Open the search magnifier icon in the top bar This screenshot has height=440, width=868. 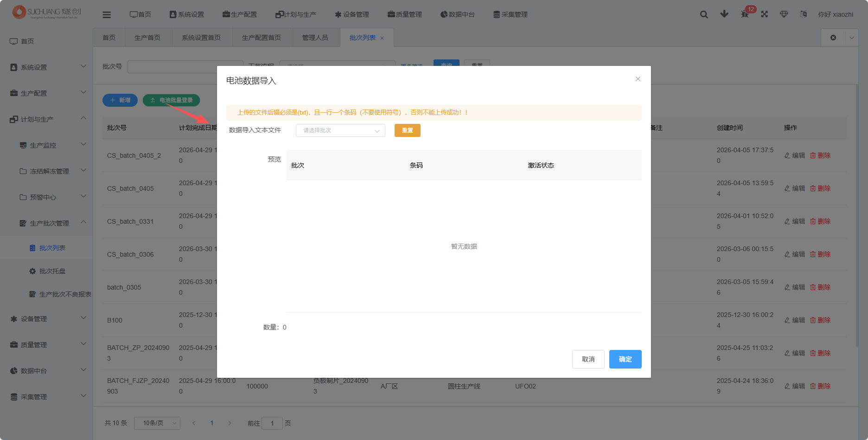[x=704, y=14]
